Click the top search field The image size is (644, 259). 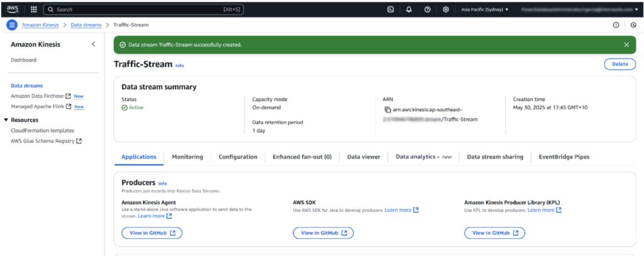tap(143, 9)
